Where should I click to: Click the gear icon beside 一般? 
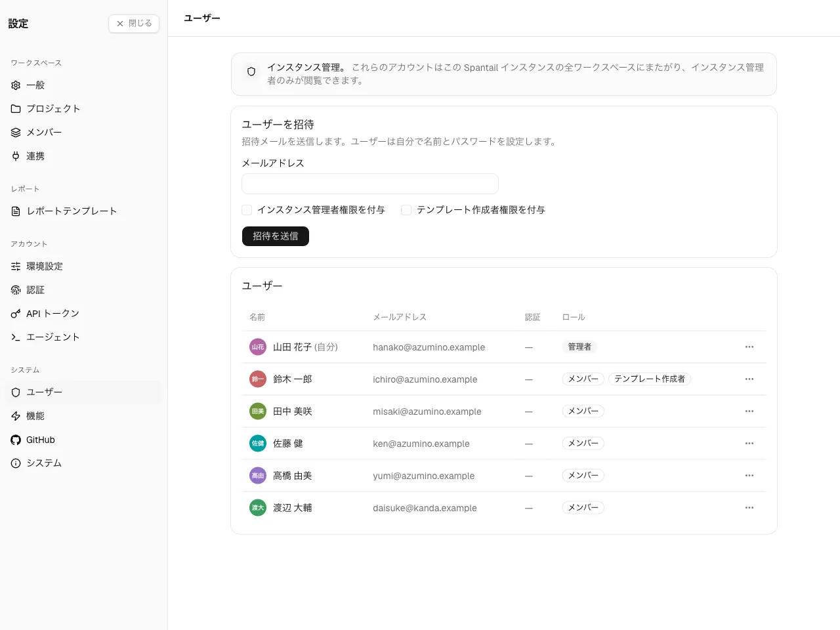pos(16,85)
